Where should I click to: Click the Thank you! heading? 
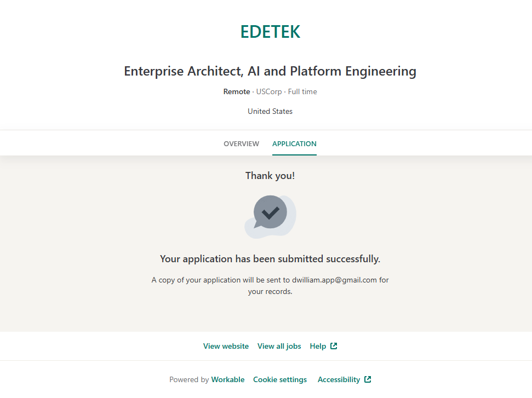(270, 176)
